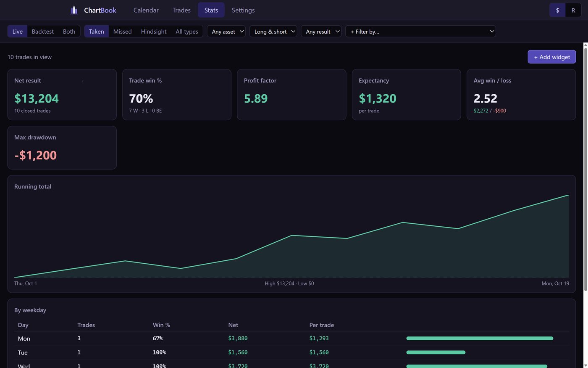The width and height of the screenshot is (588, 368).
Task: Click the Add widget button
Action: 552,57
